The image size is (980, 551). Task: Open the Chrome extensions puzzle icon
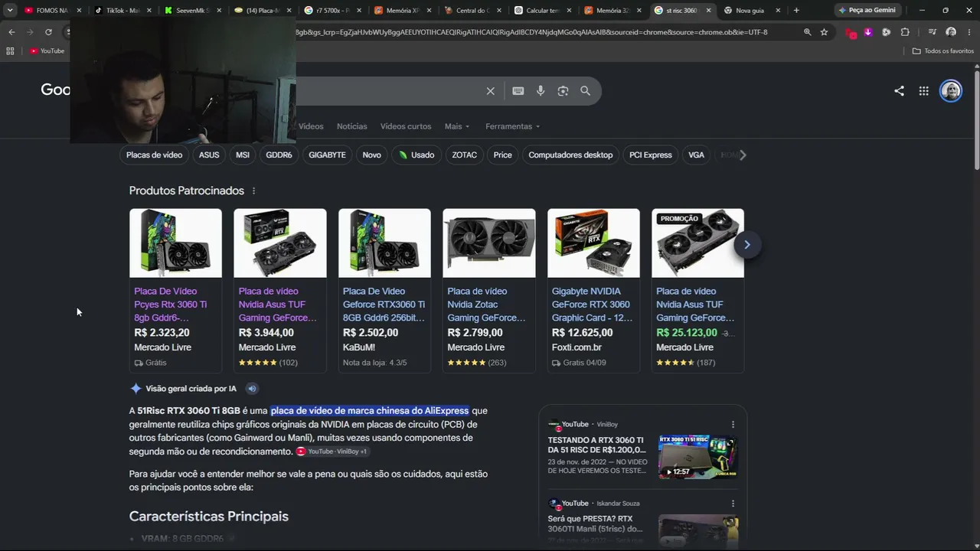(905, 32)
